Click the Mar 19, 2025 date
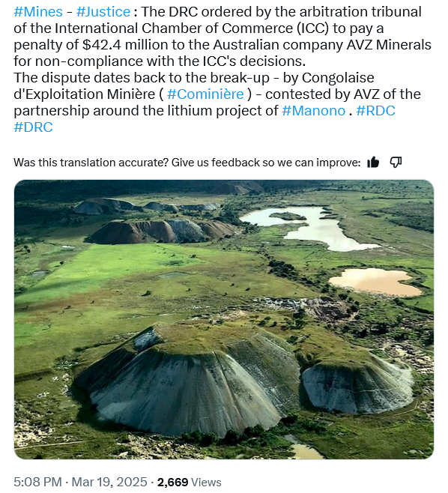 [109, 482]
